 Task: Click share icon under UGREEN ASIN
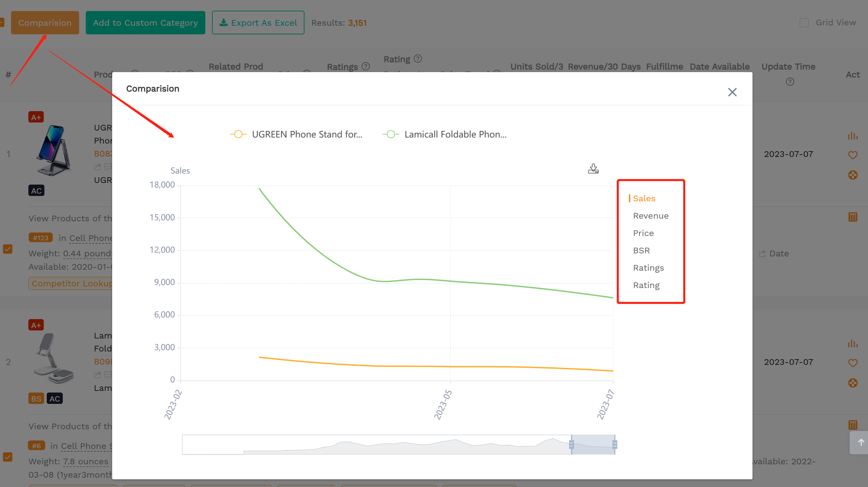[98, 167]
